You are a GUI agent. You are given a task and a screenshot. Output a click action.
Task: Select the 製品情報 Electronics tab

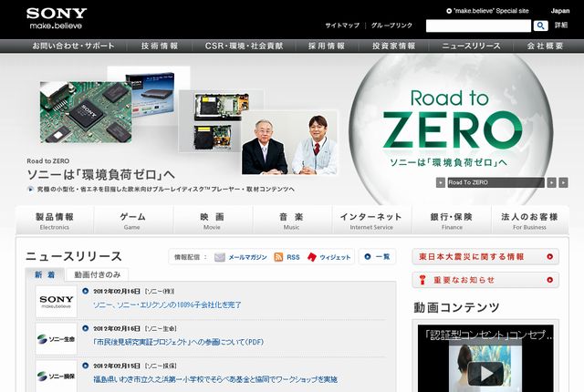[55, 221]
